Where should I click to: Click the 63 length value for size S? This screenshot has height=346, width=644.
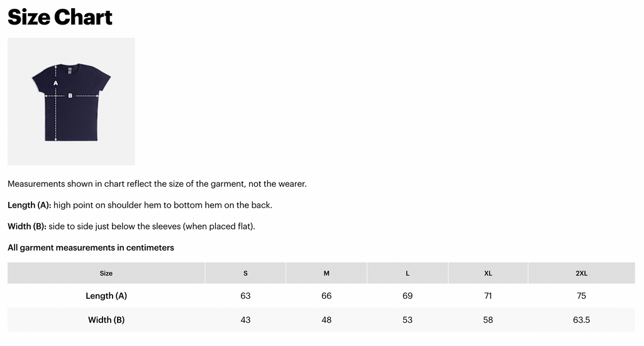click(x=245, y=296)
